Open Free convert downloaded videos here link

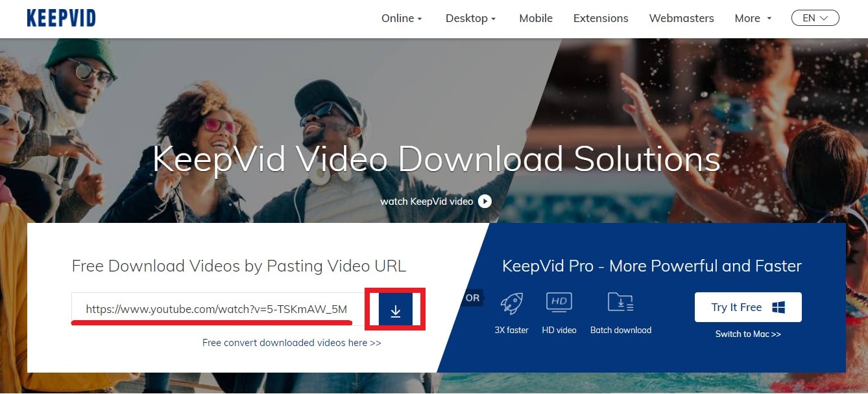point(292,342)
